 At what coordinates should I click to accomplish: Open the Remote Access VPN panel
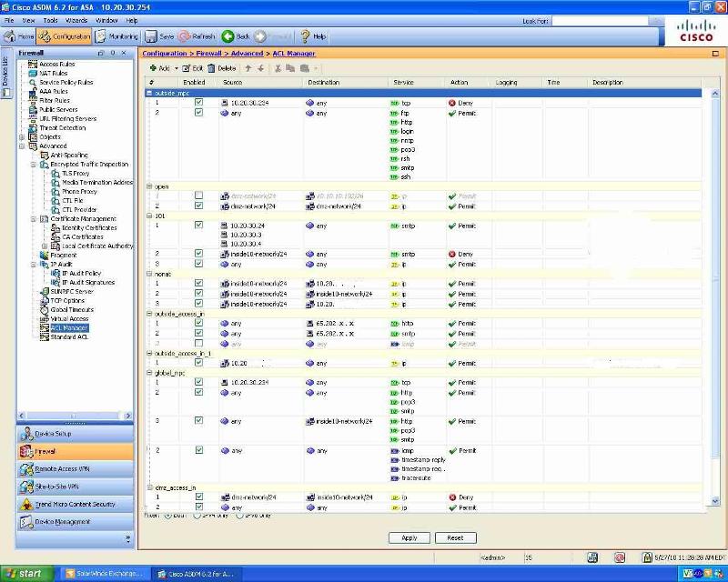coord(76,469)
